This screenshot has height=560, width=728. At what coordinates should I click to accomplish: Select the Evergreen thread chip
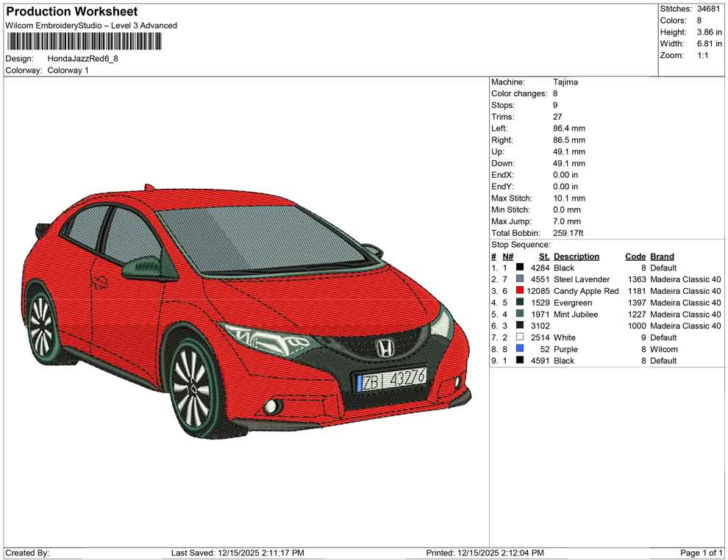click(519, 303)
